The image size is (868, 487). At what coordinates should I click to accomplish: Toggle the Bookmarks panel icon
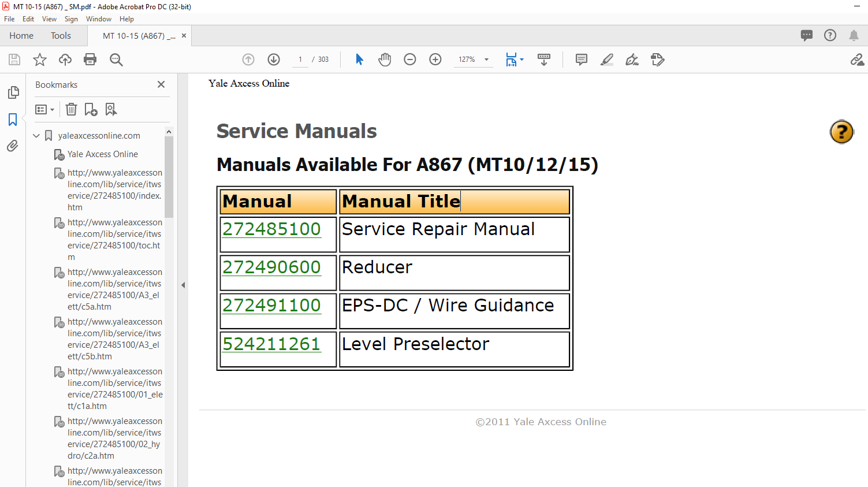click(x=13, y=120)
